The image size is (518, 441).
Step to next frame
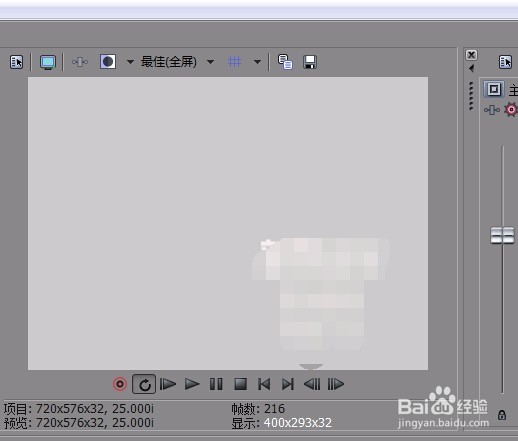pos(336,384)
